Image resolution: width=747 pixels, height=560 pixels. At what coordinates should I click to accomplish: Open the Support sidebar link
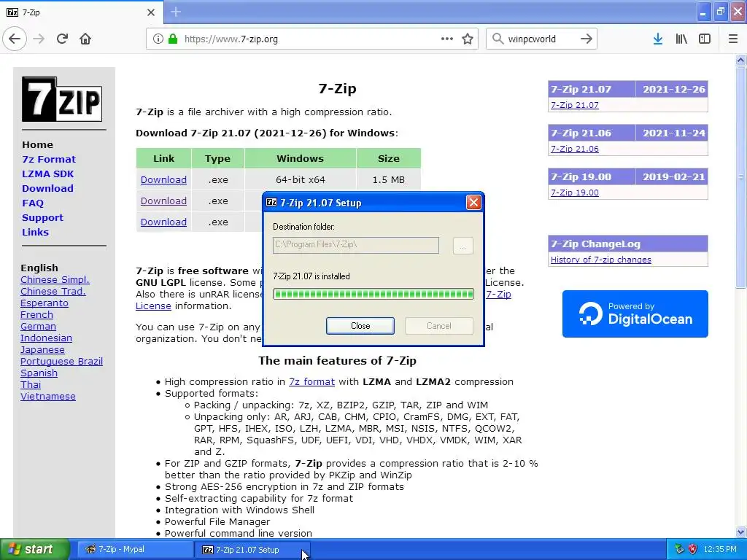click(x=42, y=217)
